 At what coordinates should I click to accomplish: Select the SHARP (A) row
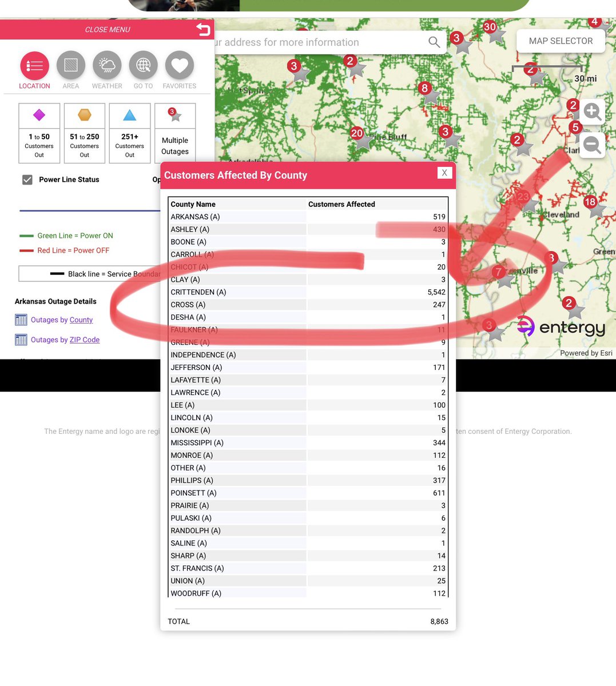coord(308,556)
